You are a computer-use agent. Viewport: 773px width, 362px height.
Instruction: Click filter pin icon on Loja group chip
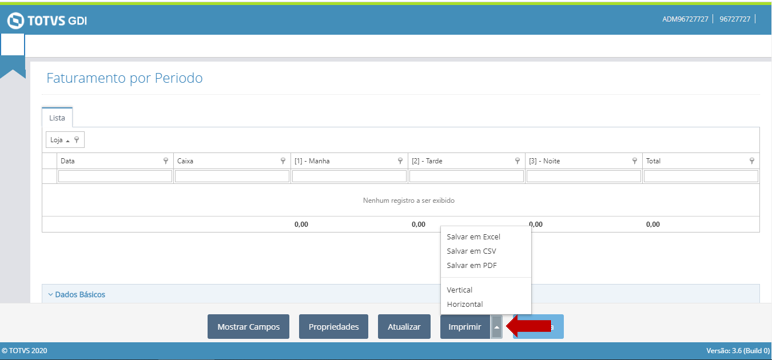coord(76,140)
